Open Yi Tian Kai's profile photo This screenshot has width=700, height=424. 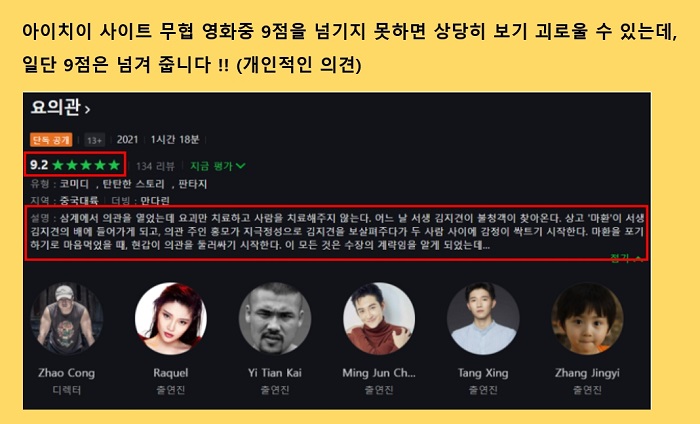click(275, 318)
